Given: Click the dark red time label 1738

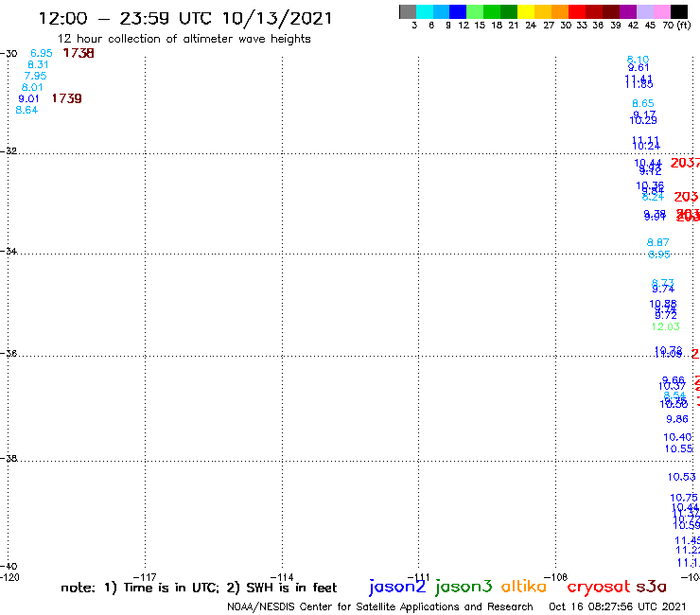Looking at the screenshot, I should click(79, 53).
